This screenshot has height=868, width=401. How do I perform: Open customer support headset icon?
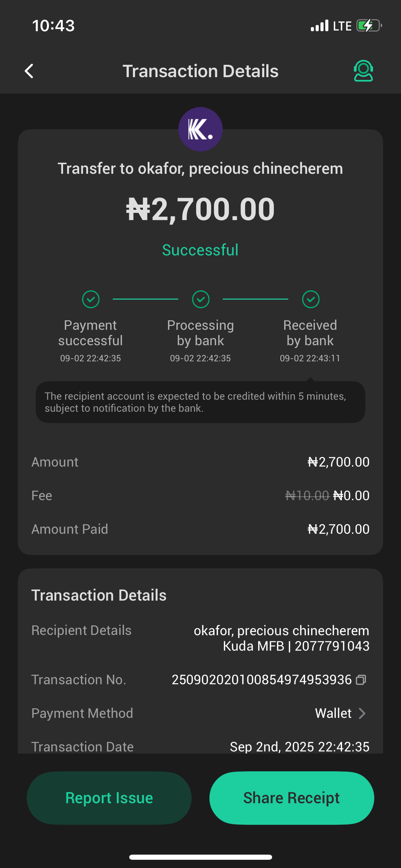point(363,71)
